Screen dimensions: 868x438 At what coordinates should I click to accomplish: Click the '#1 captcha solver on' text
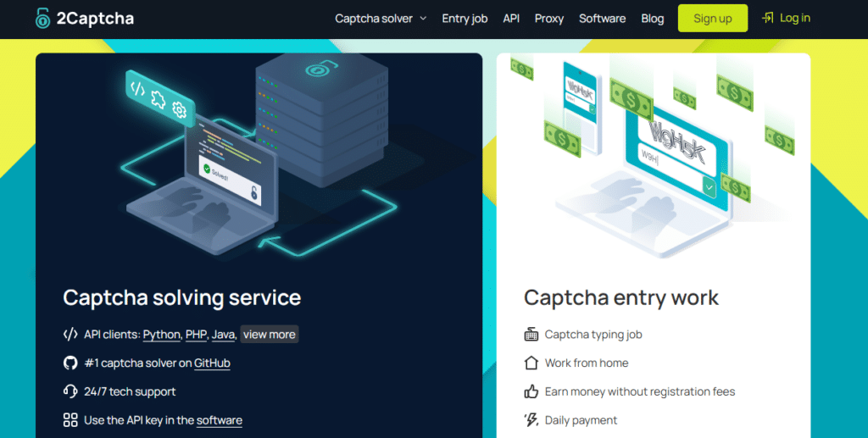click(138, 363)
